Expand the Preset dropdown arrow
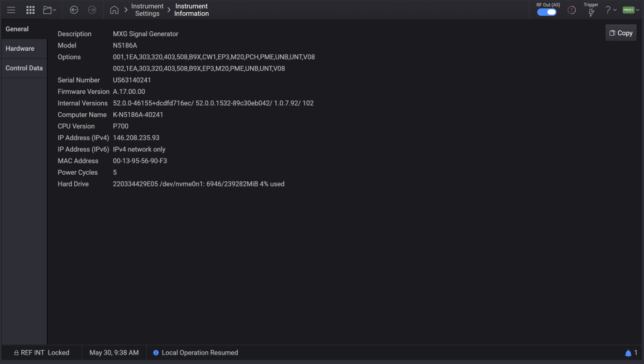 click(638, 10)
